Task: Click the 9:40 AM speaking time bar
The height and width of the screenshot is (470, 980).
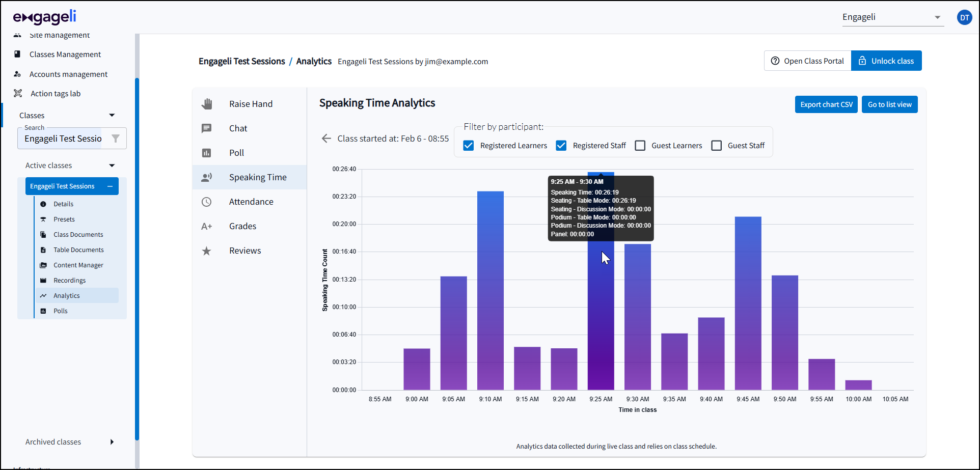Action: tap(711, 353)
